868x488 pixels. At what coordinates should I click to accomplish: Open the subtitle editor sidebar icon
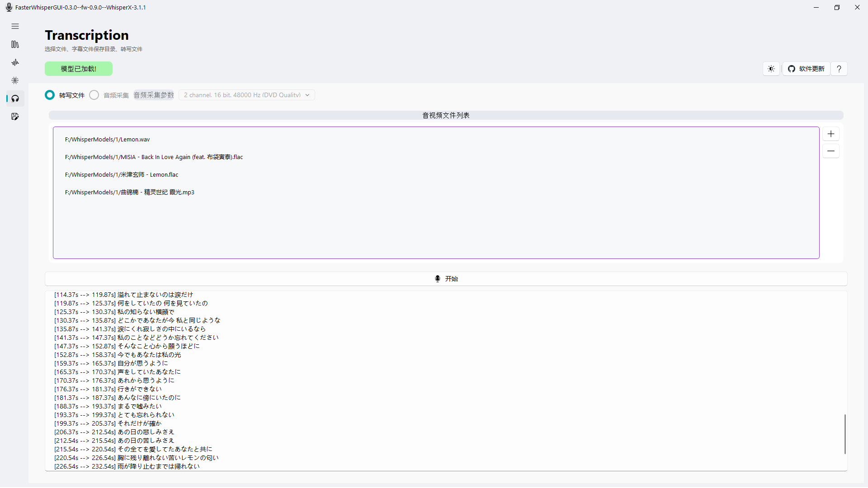coord(15,117)
